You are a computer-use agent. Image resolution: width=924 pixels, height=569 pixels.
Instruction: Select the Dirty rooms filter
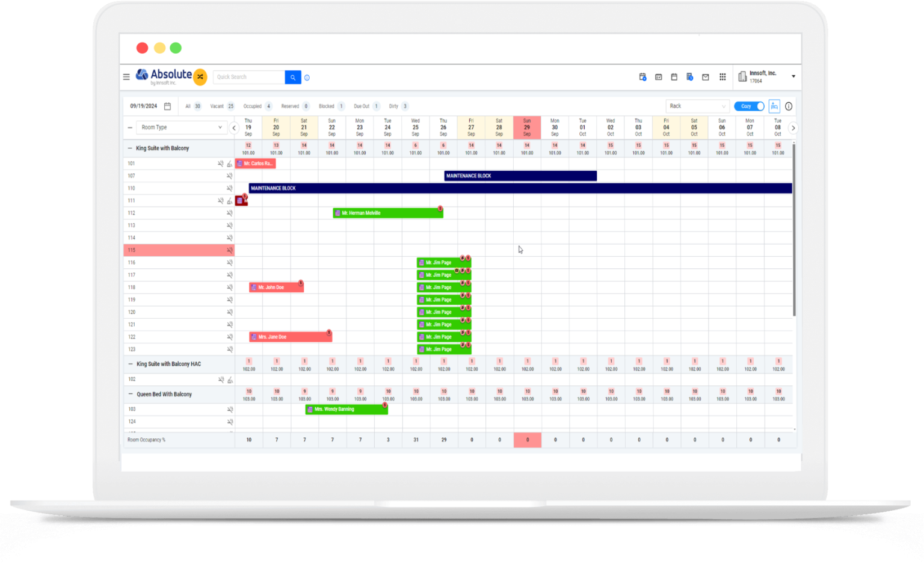394,106
